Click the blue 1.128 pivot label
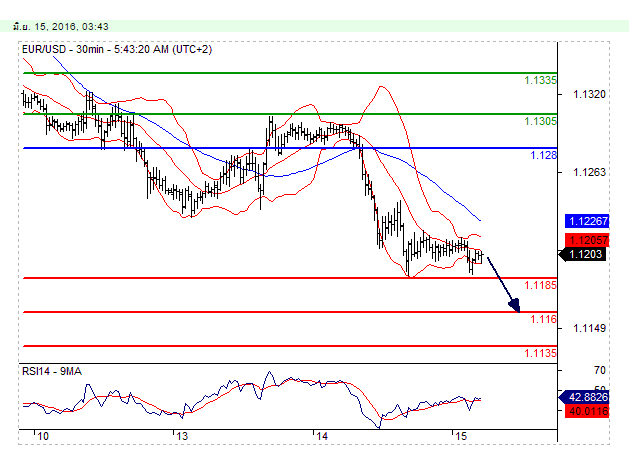This screenshot has width=629, height=463. point(545,156)
